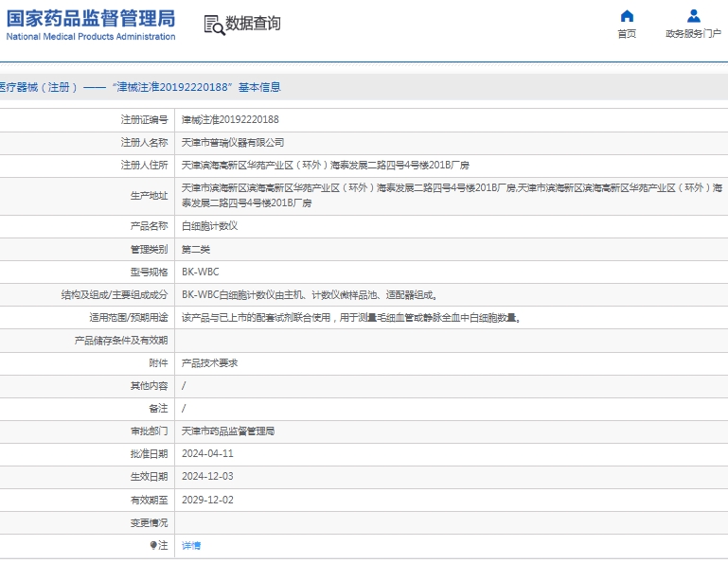728x563 pixels.
Task: Select expiry date 2029-12-02
Action: 207,500
